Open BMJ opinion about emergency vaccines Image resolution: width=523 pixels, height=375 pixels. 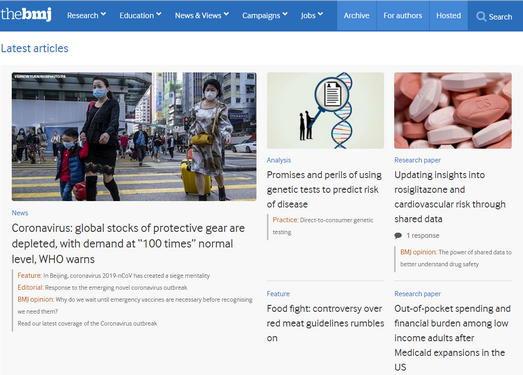[135, 305]
